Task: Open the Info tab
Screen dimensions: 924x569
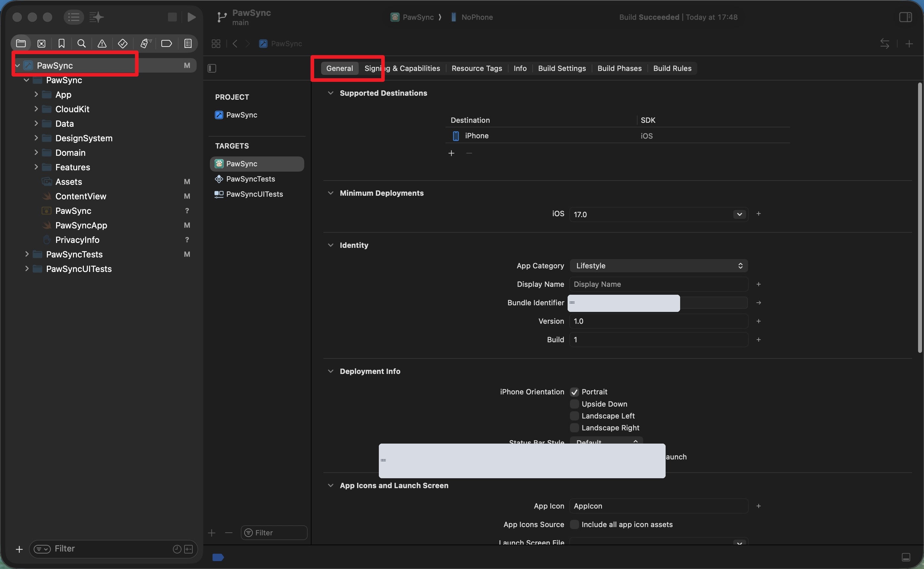Action: tap(520, 68)
